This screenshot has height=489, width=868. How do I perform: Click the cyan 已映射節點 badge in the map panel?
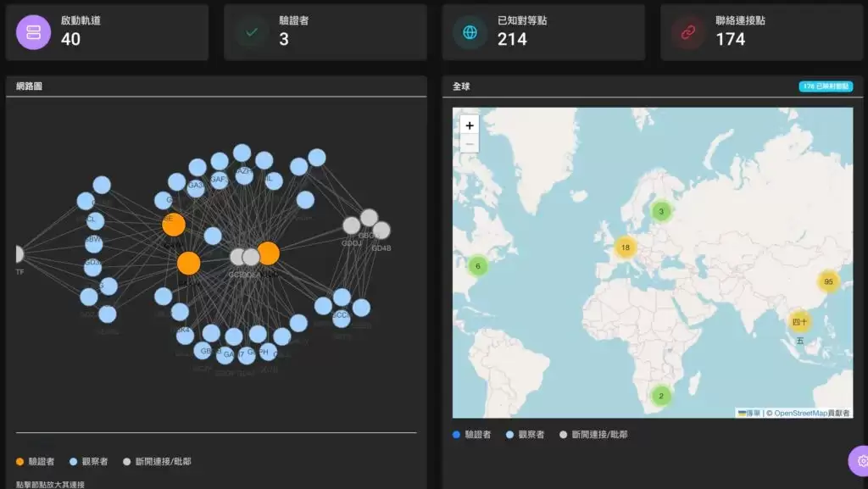point(826,86)
